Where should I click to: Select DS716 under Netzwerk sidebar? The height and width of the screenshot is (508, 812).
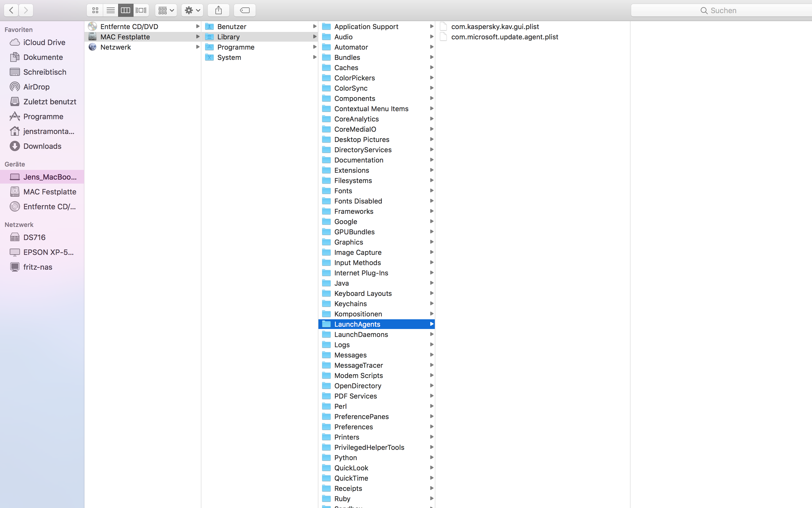[34, 237]
